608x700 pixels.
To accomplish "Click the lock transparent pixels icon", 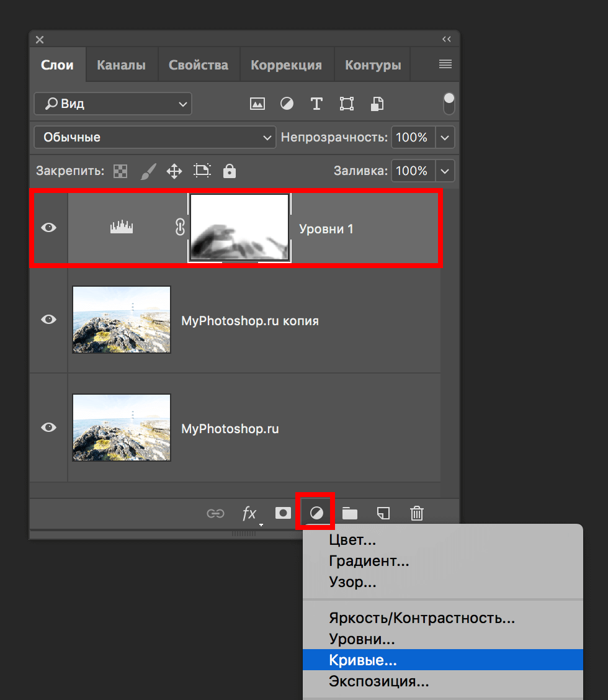I will point(120,171).
